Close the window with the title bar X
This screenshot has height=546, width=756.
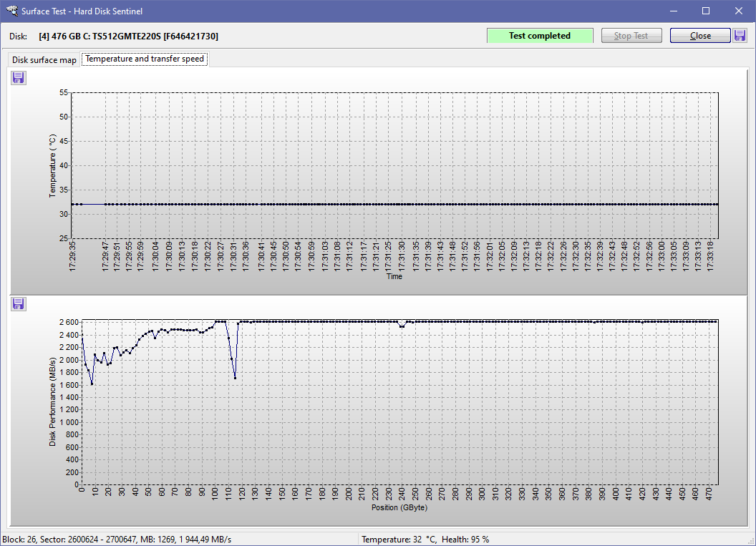coord(739,11)
